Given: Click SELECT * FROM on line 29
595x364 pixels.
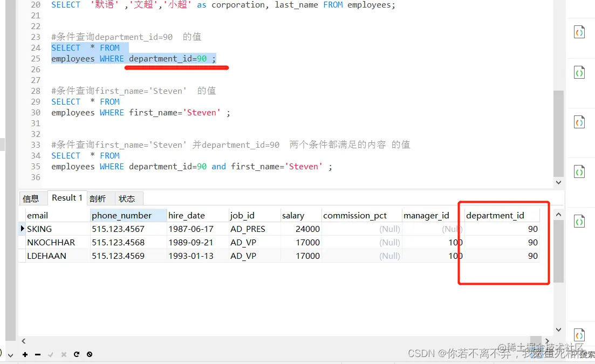Looking at the screenshot, I should [85, 101].
